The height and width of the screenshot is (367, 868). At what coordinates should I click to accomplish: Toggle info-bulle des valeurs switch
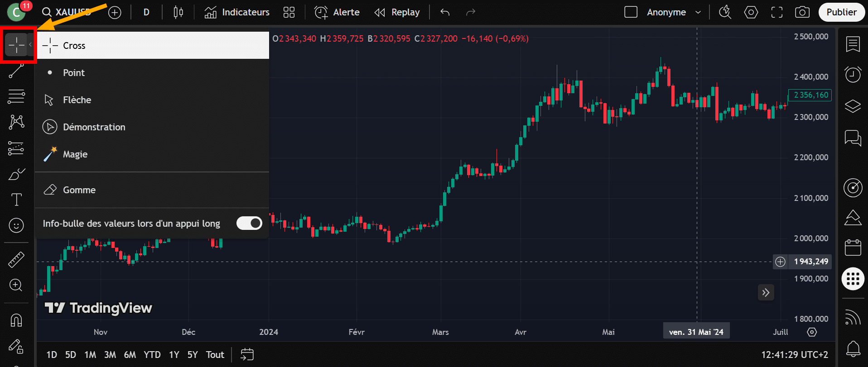click(x=249, y=223)
